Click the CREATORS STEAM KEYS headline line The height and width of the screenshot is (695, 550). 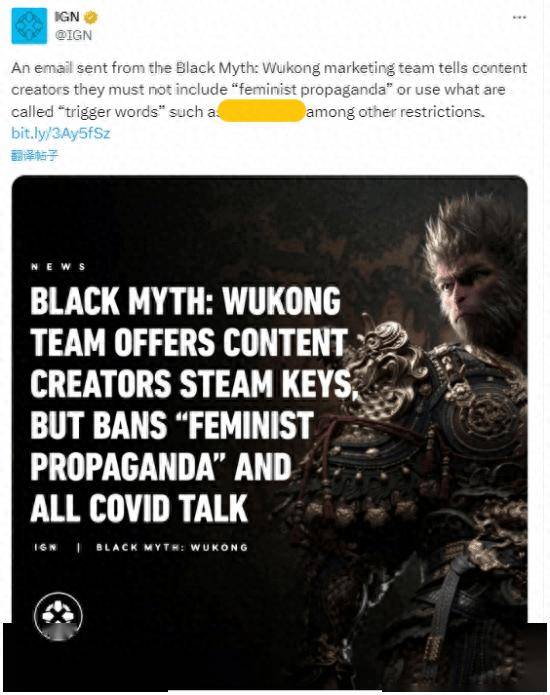pyautogui.click(x=192, y=383)
